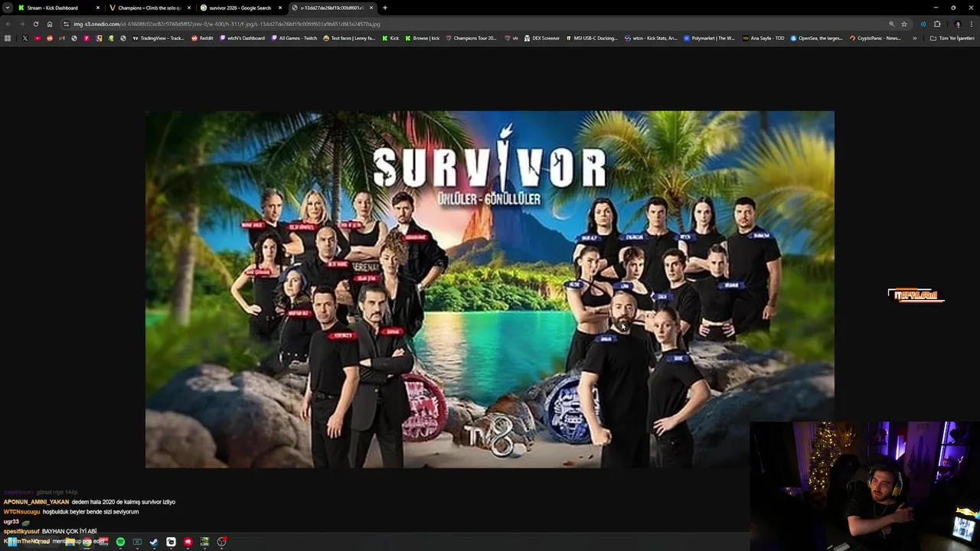The height and width of the screenshot is (551, 980).
Task: Open the apps grid in bookmarks bar
Action: tap(8, 38)
